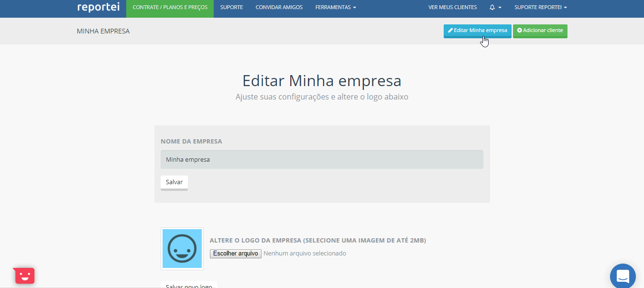Click the company smiley logo preview
Screen dimensions: 644x288
(x=182, y=248)
